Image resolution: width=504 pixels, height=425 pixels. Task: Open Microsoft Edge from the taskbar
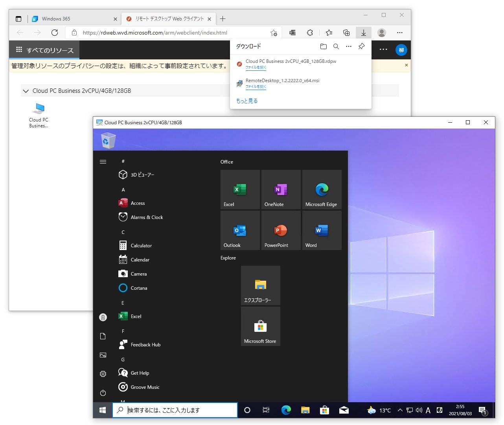coord(286,410)
